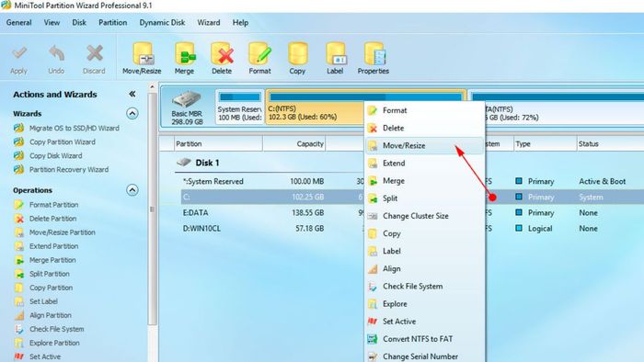Screen dimensions: 644x362
Task: Open Properties from the toolbar
Action: 374,58
